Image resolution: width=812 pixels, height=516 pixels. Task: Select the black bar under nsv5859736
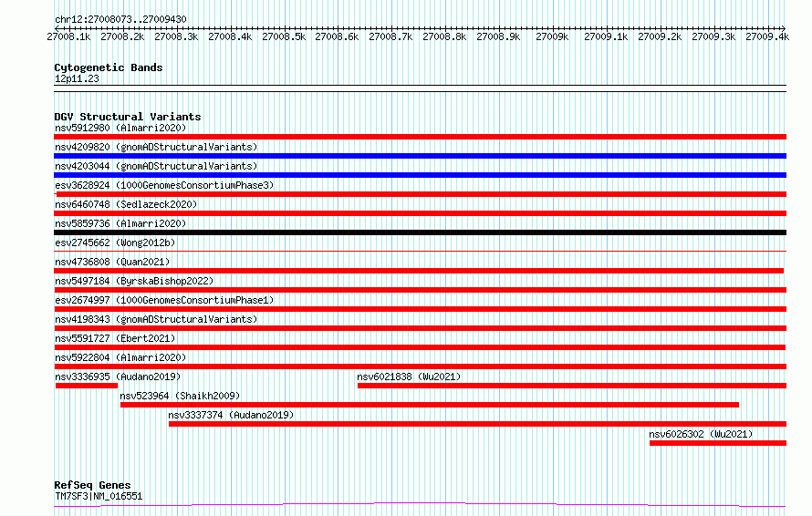[420, 232]
